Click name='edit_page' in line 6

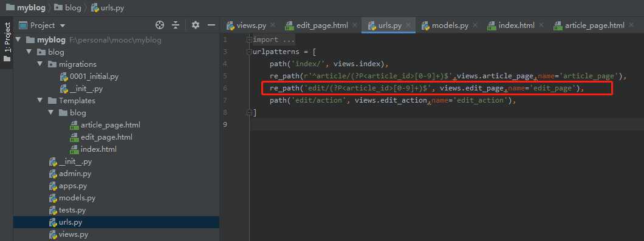click(x=542, y=88)
